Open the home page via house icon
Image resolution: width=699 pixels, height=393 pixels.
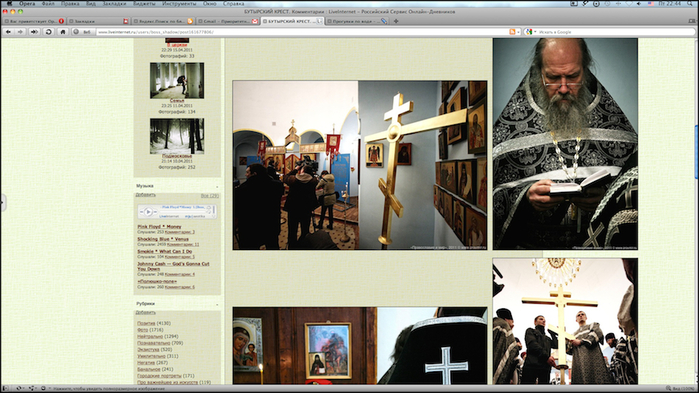(x=63, y=32)
